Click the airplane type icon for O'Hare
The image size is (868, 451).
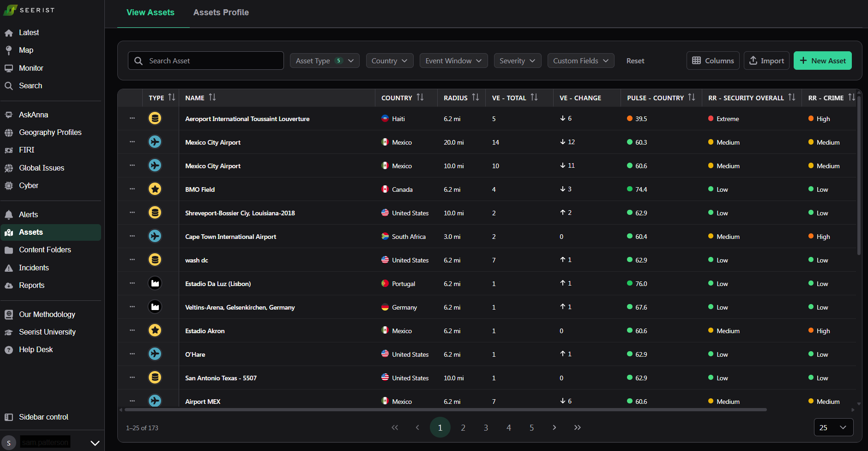click(155, 354)
